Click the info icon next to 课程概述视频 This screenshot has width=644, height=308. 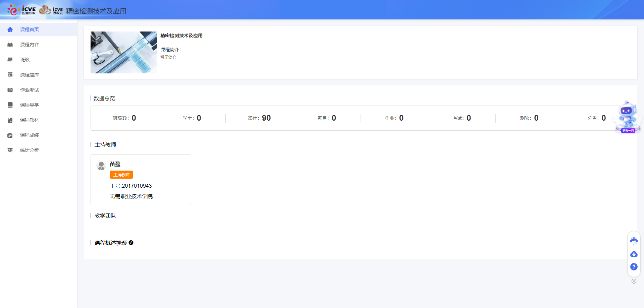tap(131, 243)
